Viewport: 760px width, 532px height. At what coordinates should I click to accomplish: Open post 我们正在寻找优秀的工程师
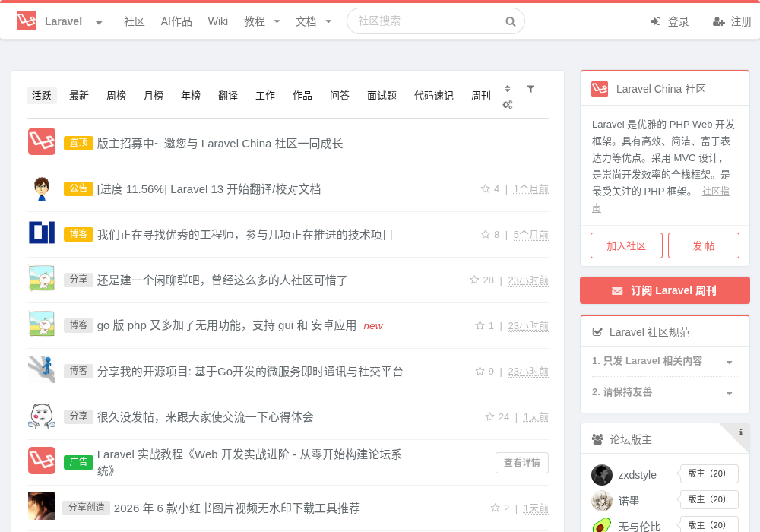[245, 235]
